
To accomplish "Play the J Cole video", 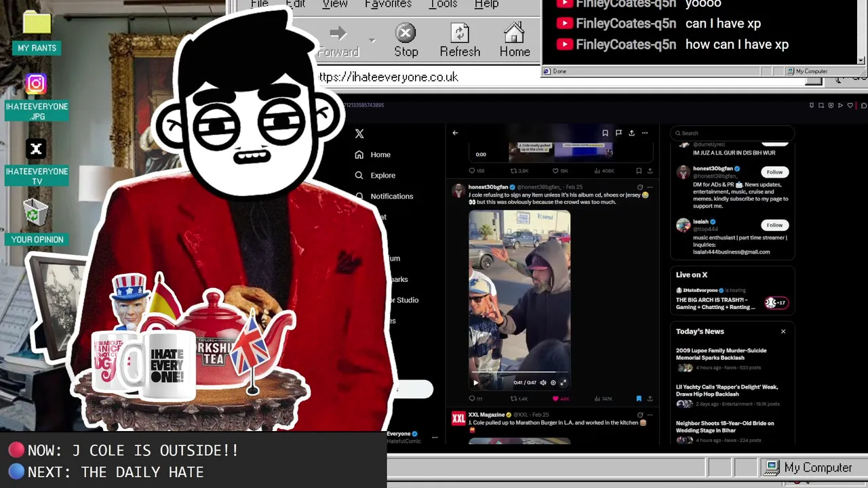I will pyautogui.click(x=475, y=382).
